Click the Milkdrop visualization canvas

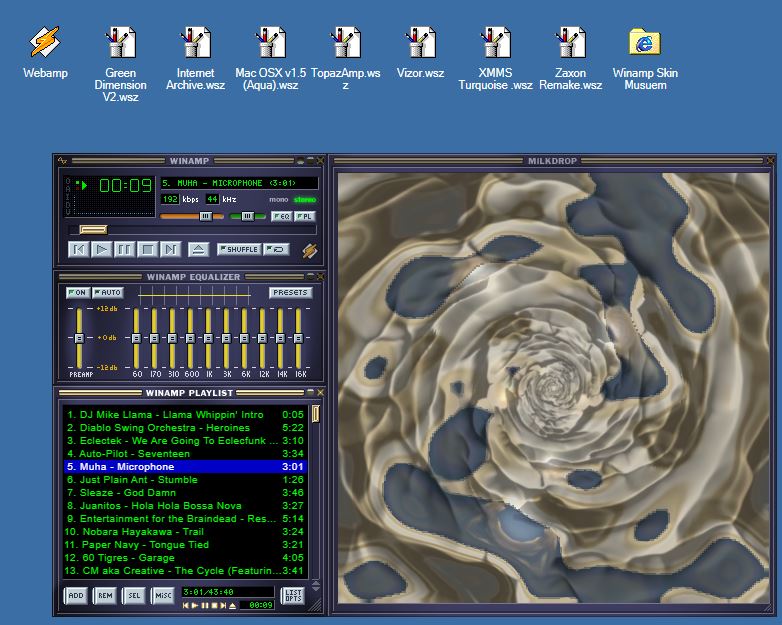[554, 388]
